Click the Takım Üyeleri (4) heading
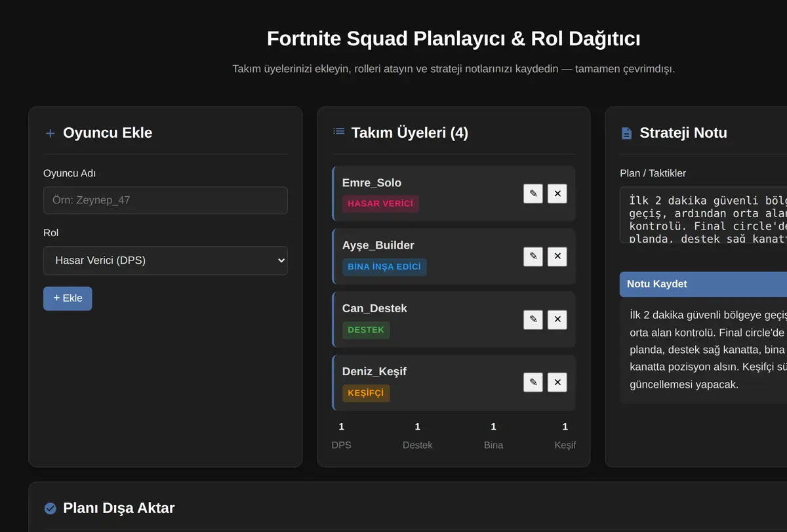Viewport: 787px width, 532px height. coord(410,133)
